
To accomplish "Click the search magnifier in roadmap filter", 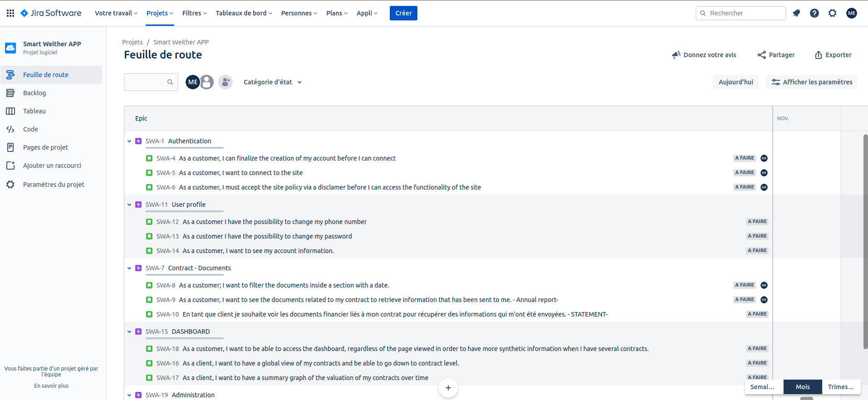I will point(170,82).
